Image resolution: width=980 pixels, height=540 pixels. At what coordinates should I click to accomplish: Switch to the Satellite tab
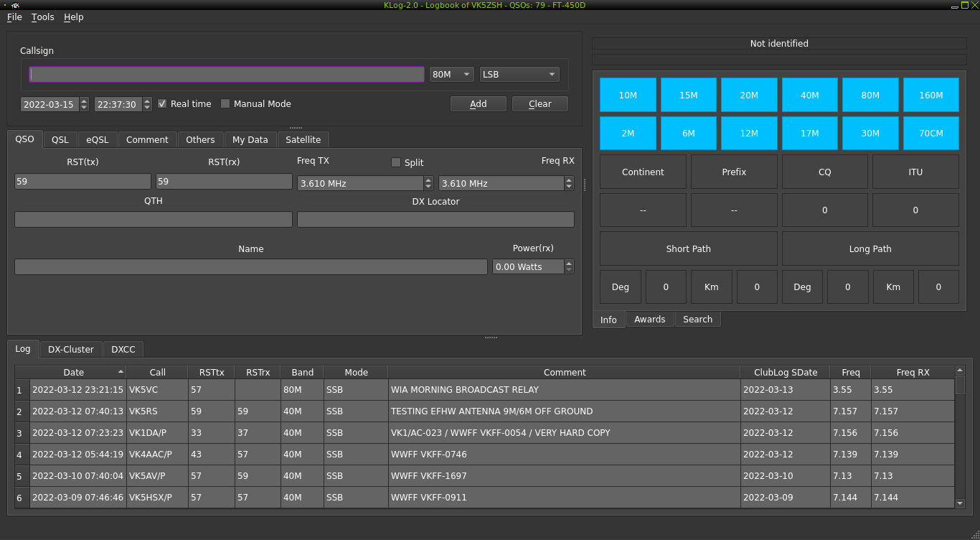[x=303, y=140]
